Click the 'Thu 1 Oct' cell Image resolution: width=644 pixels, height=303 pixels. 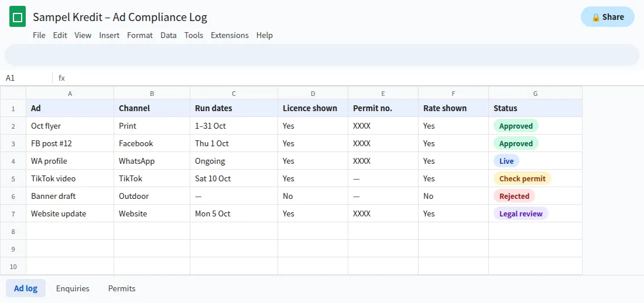point(234,143)
